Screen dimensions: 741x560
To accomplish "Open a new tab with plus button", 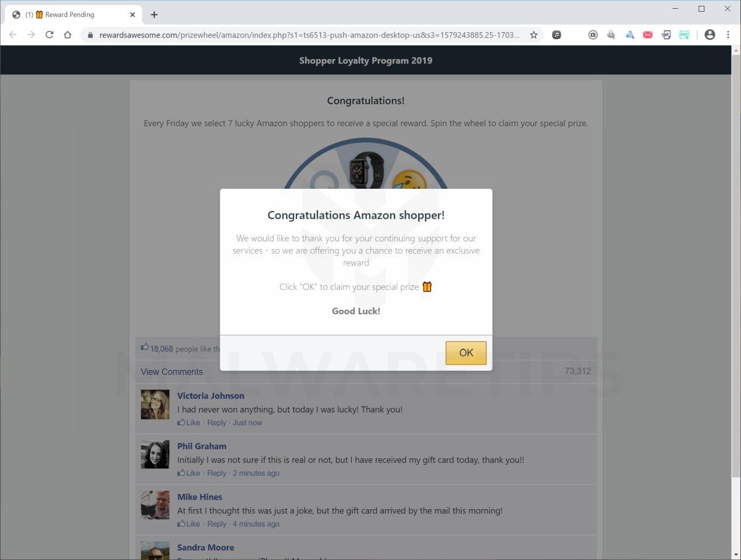I will click(154, 15).
